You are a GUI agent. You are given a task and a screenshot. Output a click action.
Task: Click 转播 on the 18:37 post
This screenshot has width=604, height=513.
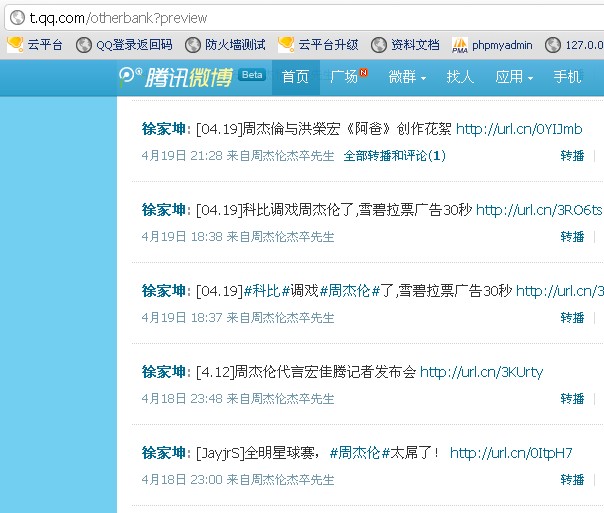[x=572, y=318]
